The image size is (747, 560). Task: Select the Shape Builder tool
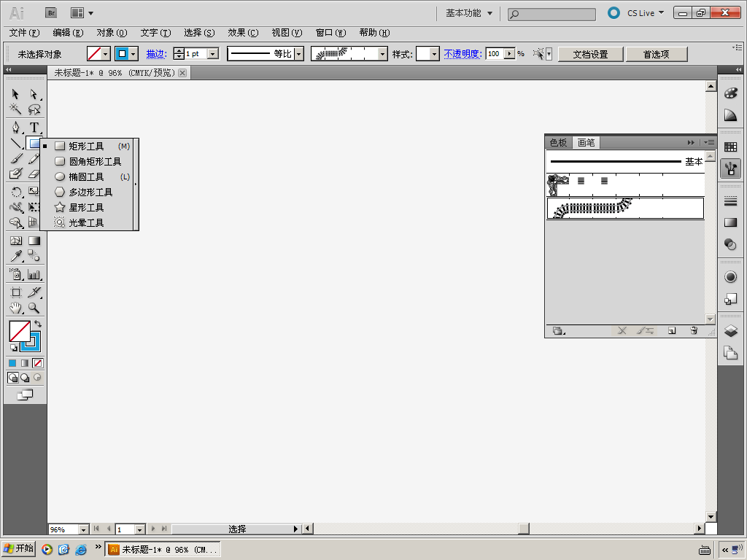[15, 222]
